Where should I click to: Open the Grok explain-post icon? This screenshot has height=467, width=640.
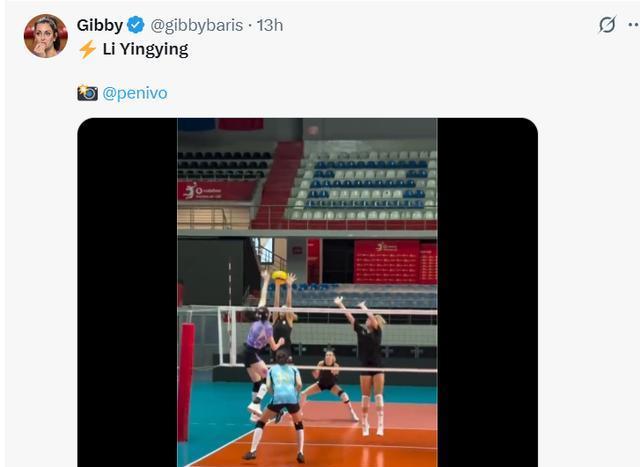click(607, 24)
